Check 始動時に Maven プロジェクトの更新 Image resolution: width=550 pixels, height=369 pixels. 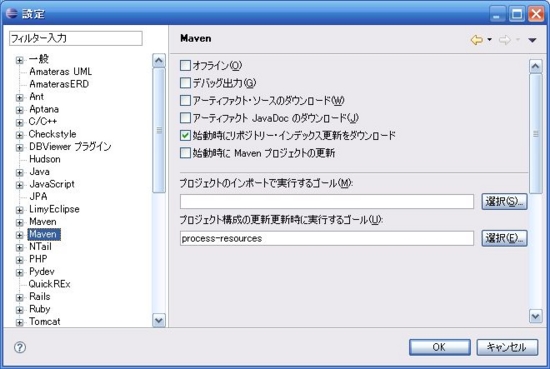185,153
